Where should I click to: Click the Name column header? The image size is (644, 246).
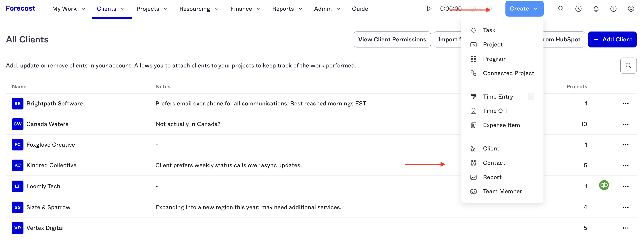pyautogui.click(x=19, y=86)
